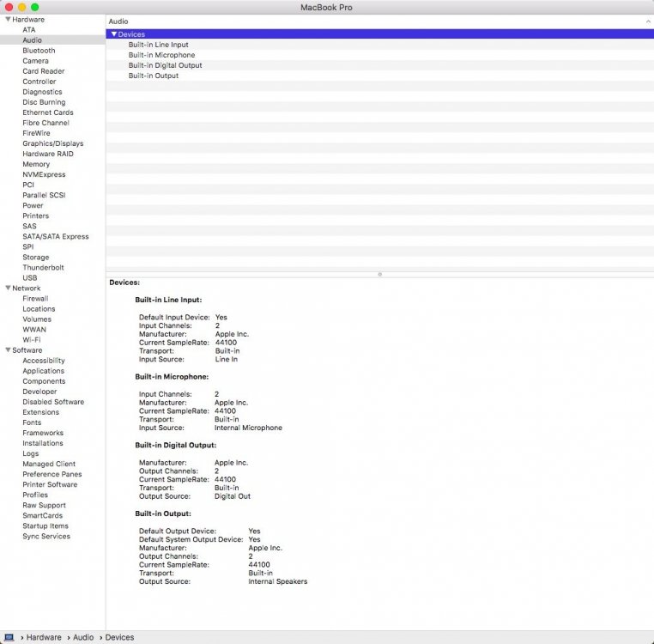Select Graphics/Displays in sidebar

tap(53, 143)
